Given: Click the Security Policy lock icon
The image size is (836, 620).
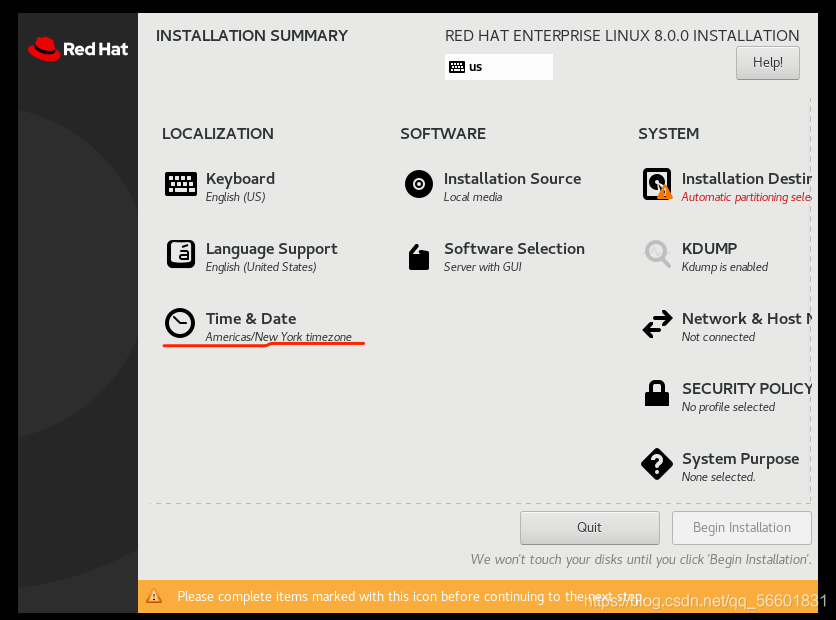Looking at the screenshot, I should pyautogui.click(x=657, y=393).
